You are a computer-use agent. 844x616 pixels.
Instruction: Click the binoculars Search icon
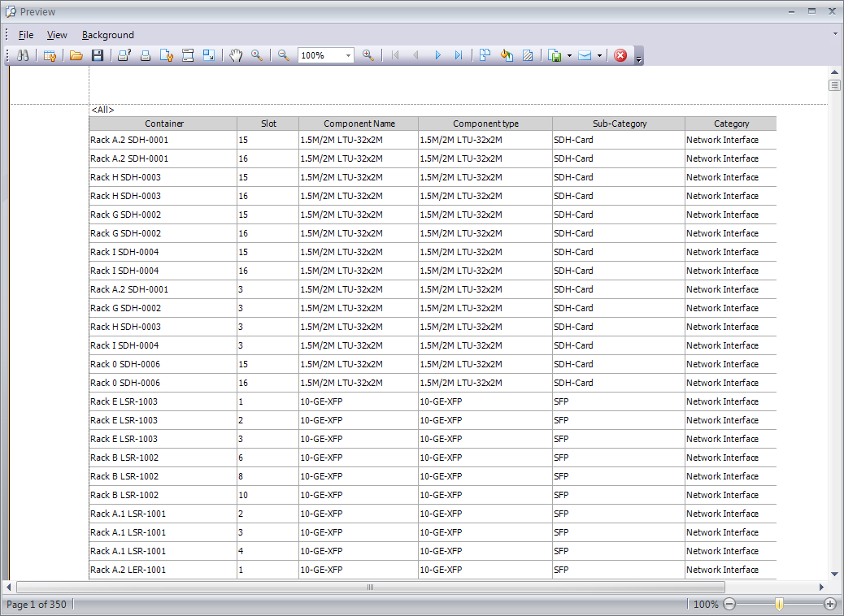(x=23, y=55)
